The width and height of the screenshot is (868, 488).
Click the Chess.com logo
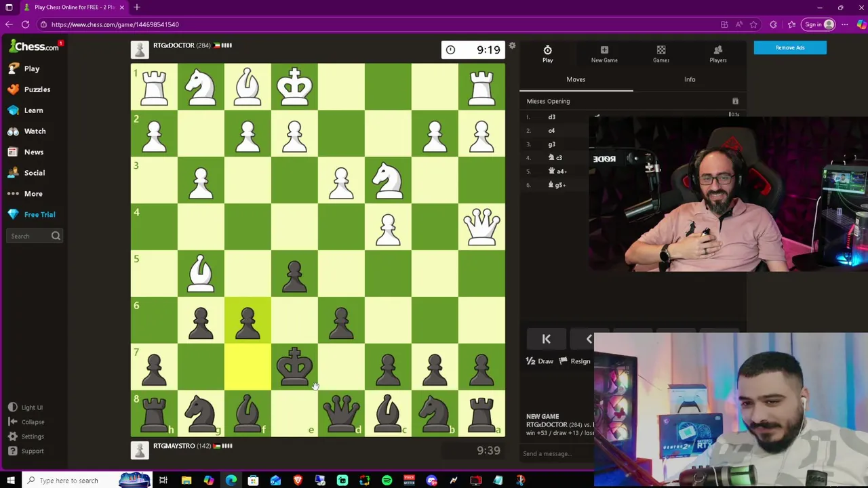(34, 46)
